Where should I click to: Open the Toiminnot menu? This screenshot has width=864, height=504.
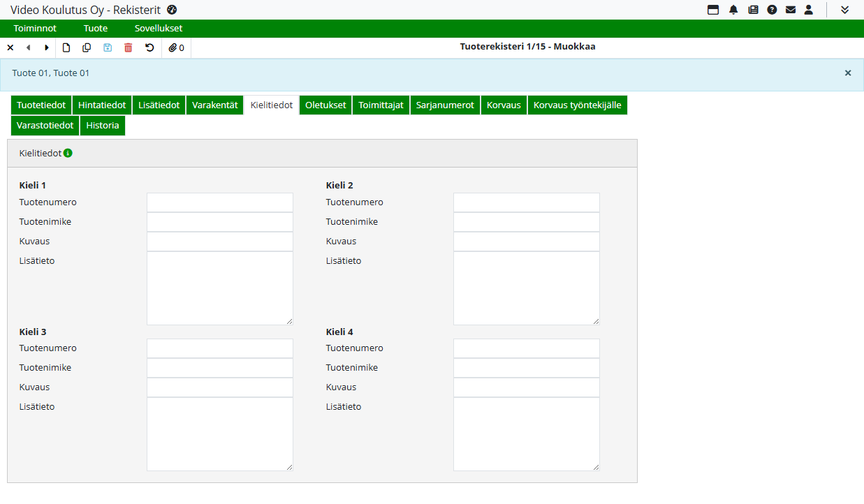(35, 29)
